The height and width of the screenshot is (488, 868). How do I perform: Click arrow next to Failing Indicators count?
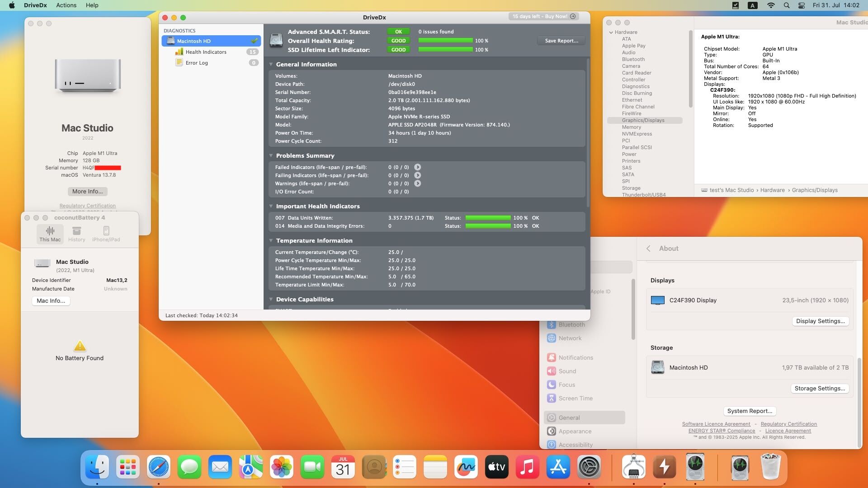pyautogui.click(x=417, y=175)
